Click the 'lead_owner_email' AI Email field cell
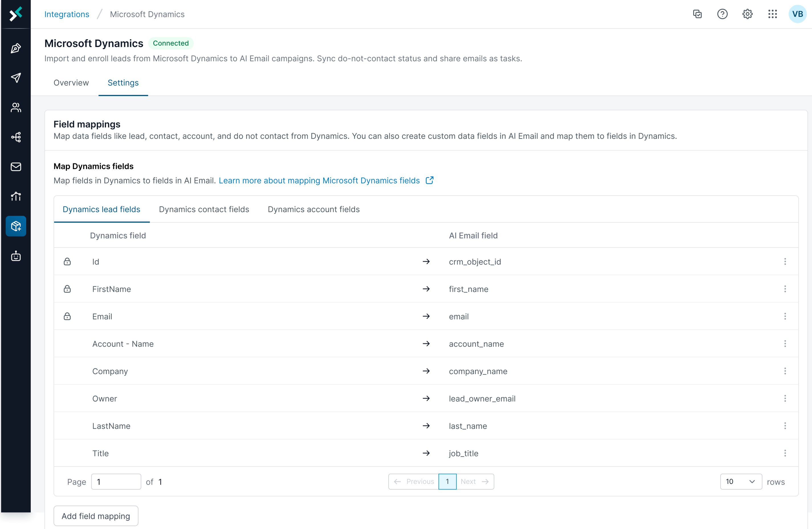The image size is (812, 529). tap(482, 399)
